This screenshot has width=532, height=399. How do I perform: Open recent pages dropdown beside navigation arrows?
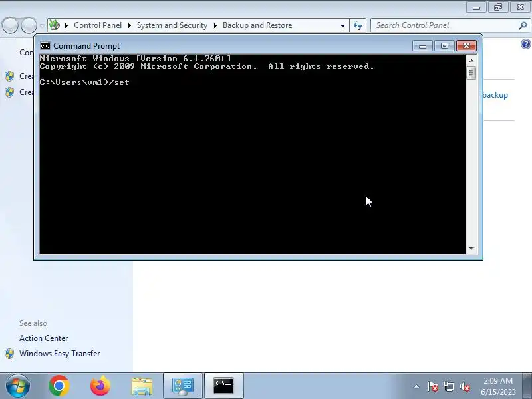pyautogui.click(x=42, y=25)
